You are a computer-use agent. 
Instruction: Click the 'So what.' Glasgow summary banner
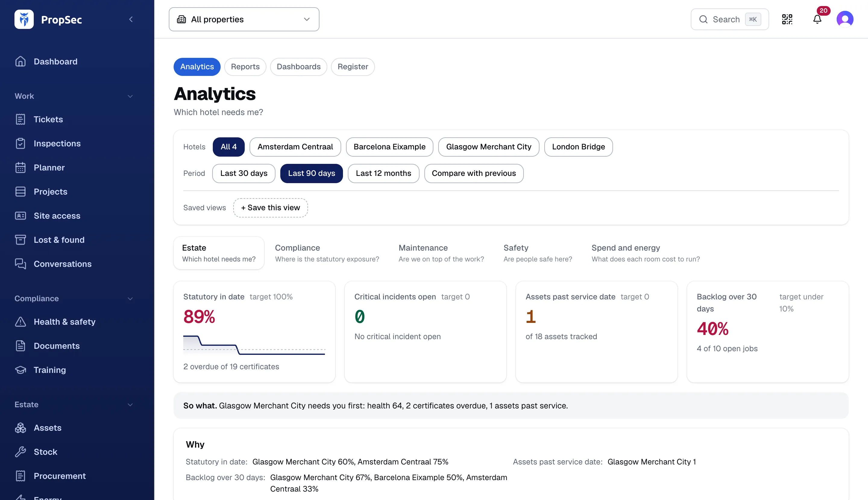point(511,405)
